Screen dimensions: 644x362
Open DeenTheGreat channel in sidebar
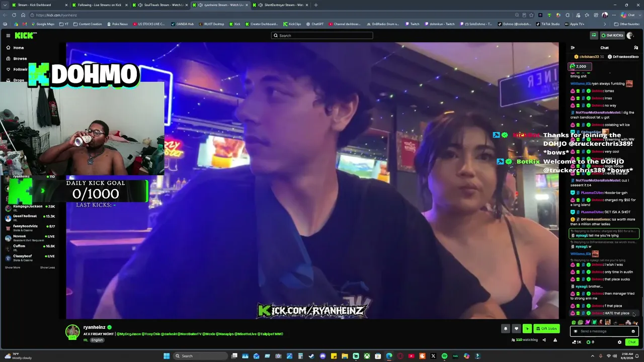coord(30,217)
